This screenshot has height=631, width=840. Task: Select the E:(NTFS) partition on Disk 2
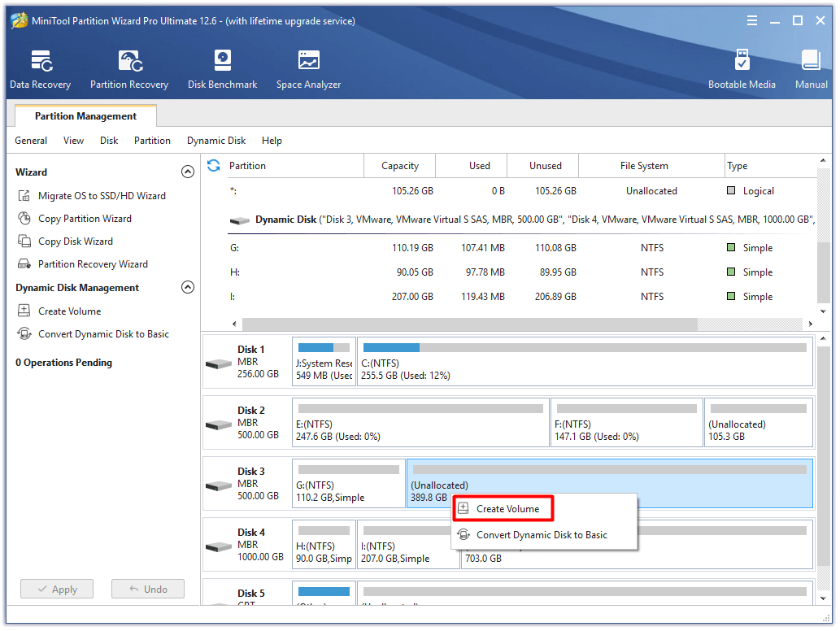[420, 422]
